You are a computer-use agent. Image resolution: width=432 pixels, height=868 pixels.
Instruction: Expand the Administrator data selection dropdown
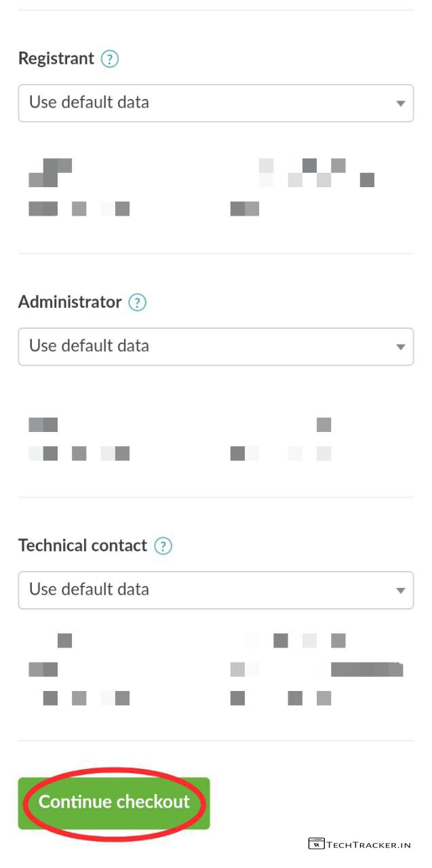tap(203, 347)
